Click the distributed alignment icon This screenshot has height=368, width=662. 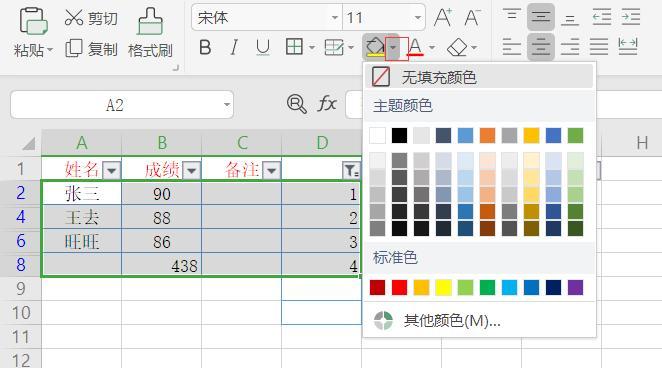[628, 46]
